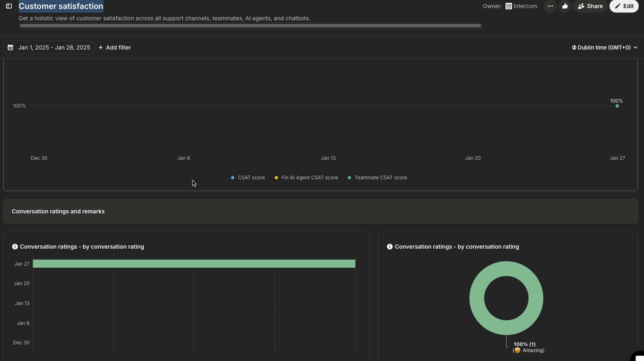Image resolution: width=644 pixels, height=361 pixels.
Task: Click the Jan 20 row label in bar chart
Action: coord(22,284)
